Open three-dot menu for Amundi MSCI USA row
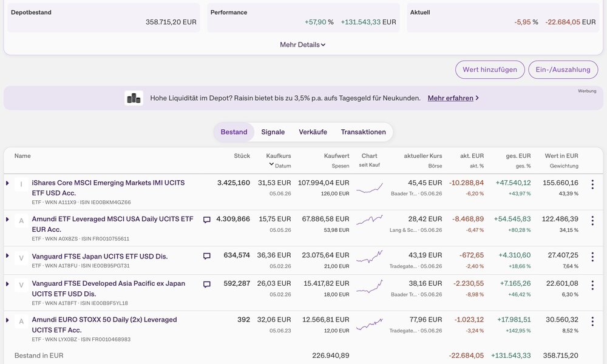Screen dimensions: 607x364 point(592,221)
